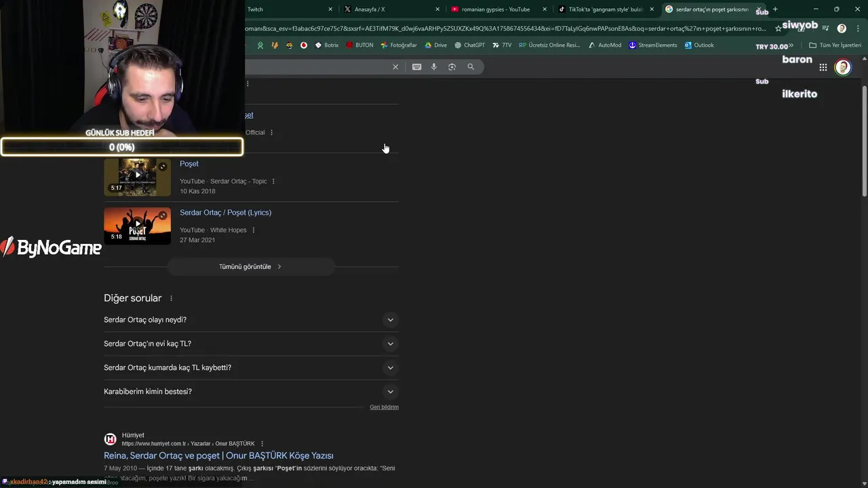868x488 pixels.
Task: Open the Vodafone red circle bookmark
Action: tap(304, 45)
